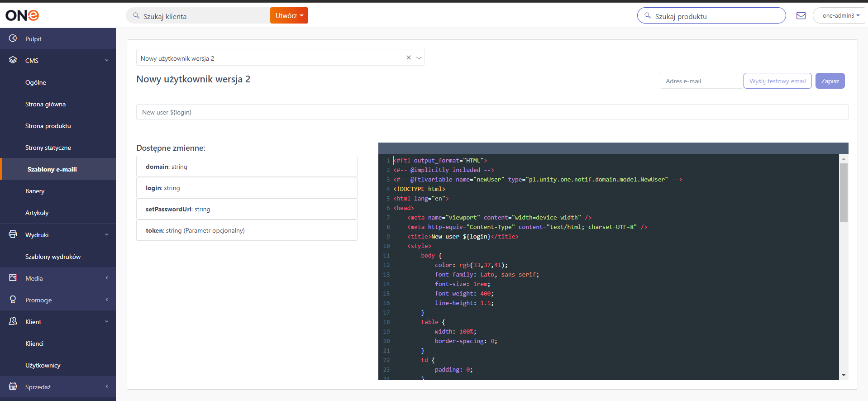Click the Promocje award icon
The height and width of the screenshot is (401, 868).
tap(13, 300)
